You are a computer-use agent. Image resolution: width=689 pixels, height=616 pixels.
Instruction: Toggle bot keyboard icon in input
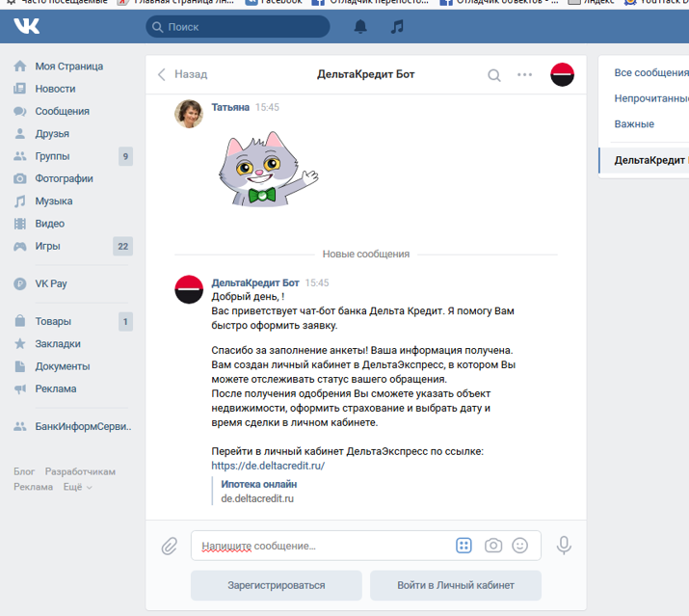click(464, 546)
